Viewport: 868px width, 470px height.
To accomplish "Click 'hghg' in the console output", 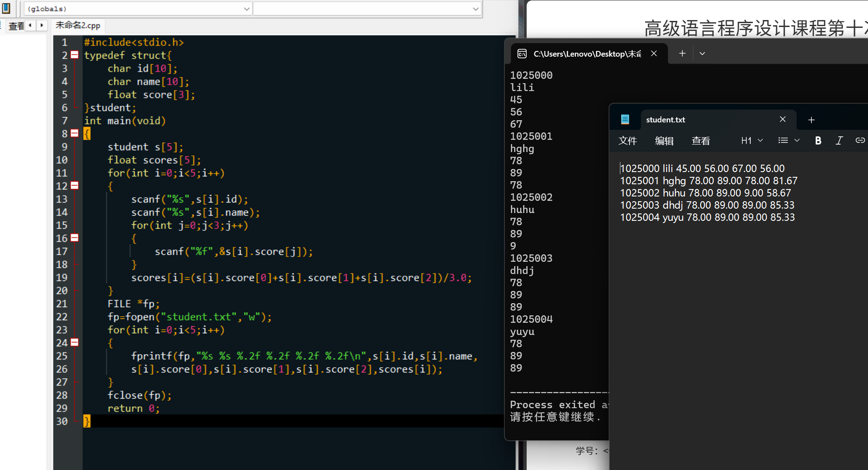I will (522, 149).
